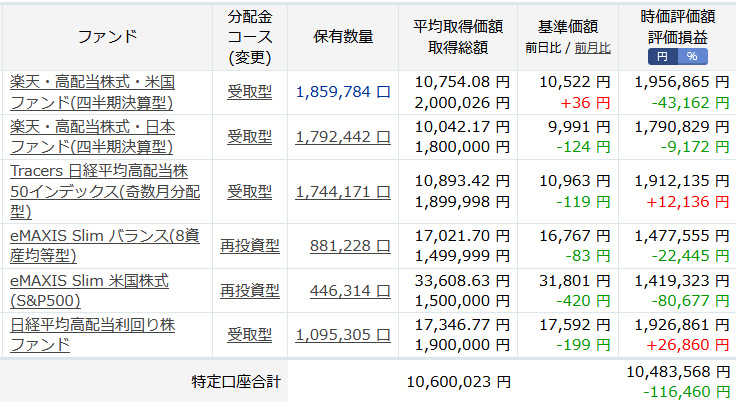
Task: Open 楽天・高配当株式・米国ファンド fund page
Action: 92,92
